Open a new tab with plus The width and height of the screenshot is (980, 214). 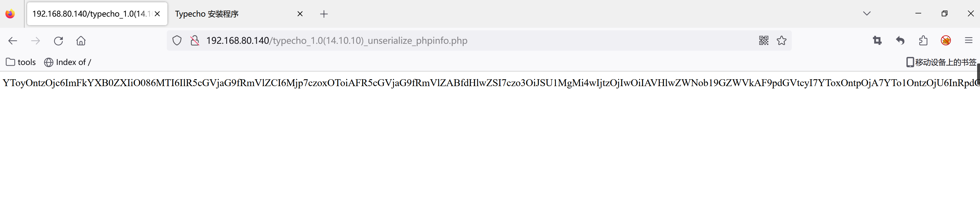click(x=324, y=14)
